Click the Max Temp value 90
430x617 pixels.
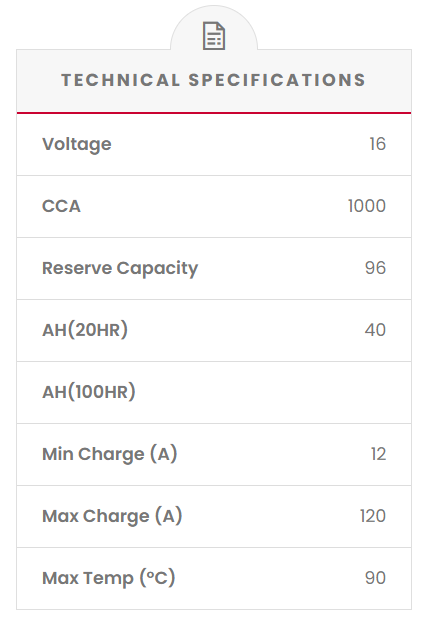(x=375, y=578)
